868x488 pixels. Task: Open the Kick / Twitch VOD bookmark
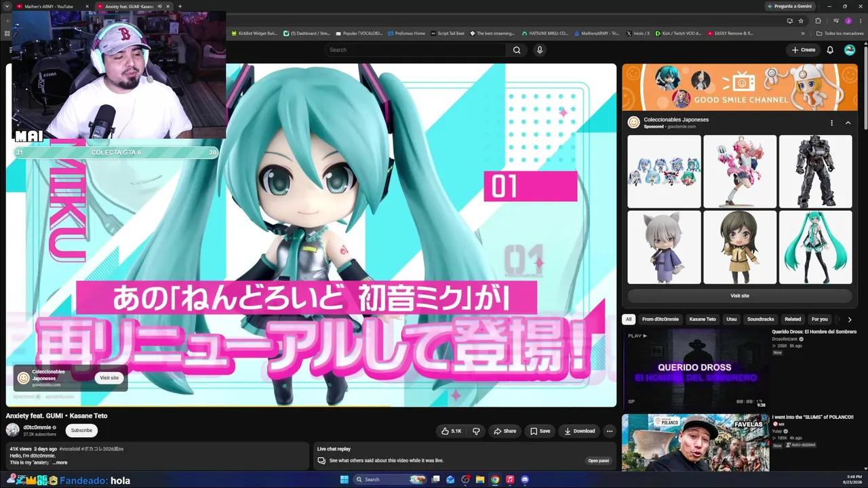(679, 33)
